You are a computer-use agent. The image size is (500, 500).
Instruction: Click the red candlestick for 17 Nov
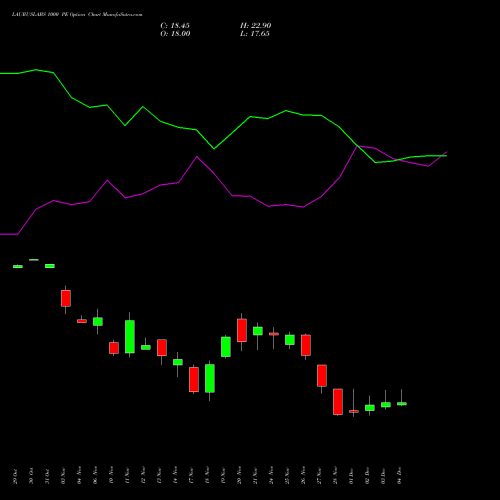[x=194, y=379]
